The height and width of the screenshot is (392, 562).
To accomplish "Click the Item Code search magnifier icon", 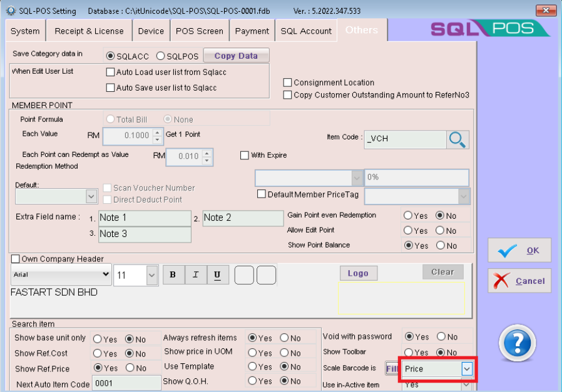I will click(x=458, y=139).
